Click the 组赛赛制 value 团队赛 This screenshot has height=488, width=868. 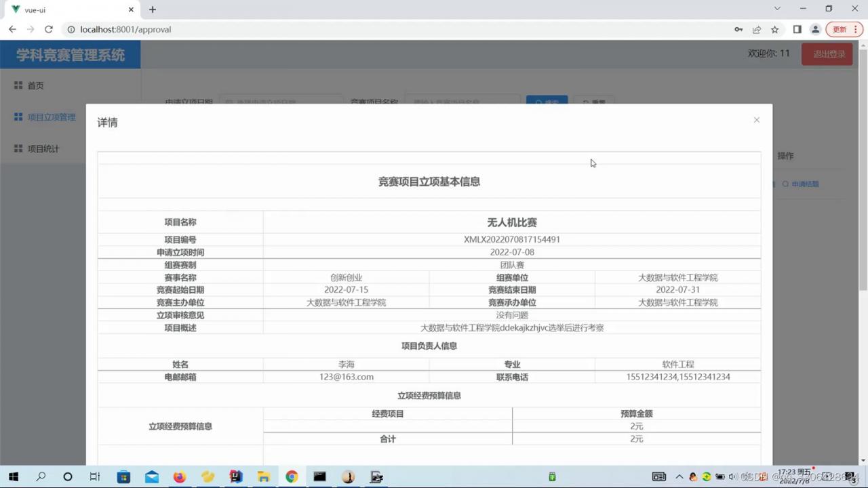coord(512,265)
